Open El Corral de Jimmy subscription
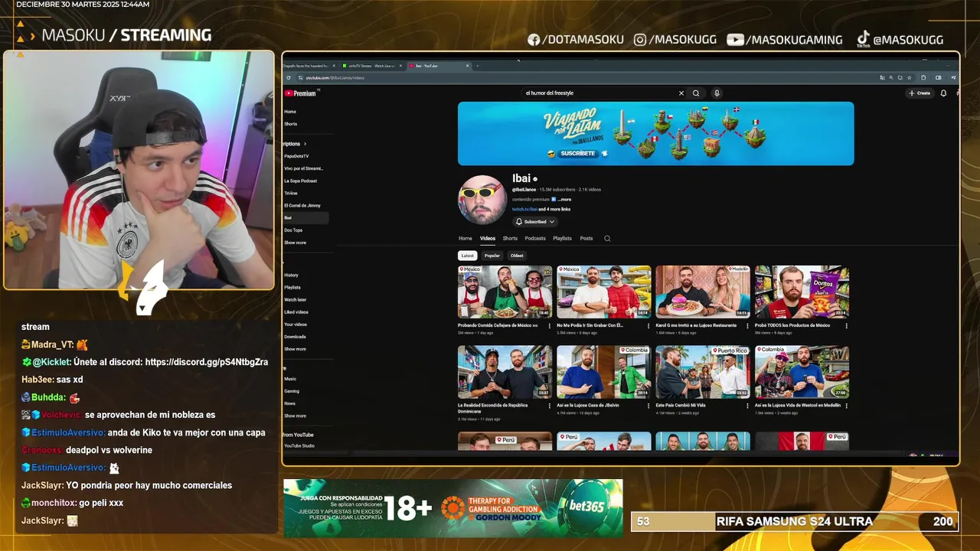The width and height of the screenshot is (980, 551). [x=302, y=205]
